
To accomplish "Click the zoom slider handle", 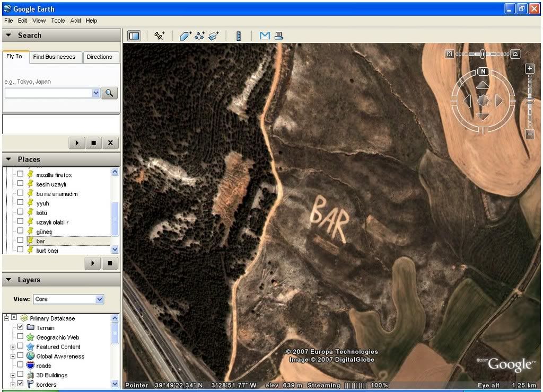I will pyautogui.click(x=530, y=101).
